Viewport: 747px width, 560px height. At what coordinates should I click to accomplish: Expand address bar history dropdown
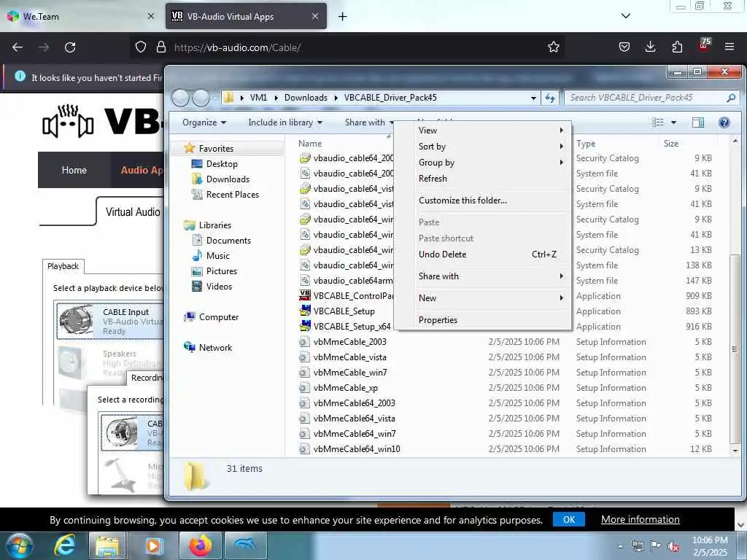[x=533, y=98]
